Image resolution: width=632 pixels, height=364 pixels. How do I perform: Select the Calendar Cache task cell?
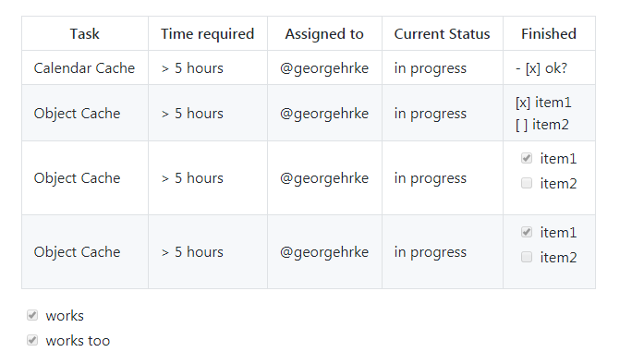point(85,67)
